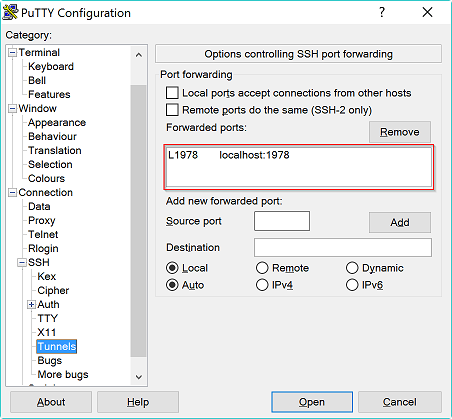Screen dimensions: 452x419
Task: Select the IPv6 radio button
Action: click(x=352, y=285)
